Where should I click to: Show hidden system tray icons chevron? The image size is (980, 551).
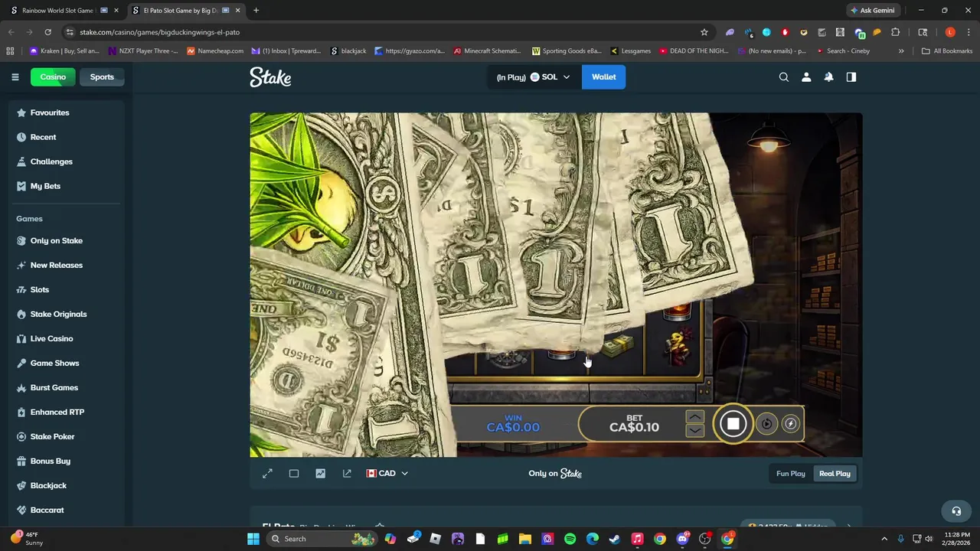(x=884, y=539)
